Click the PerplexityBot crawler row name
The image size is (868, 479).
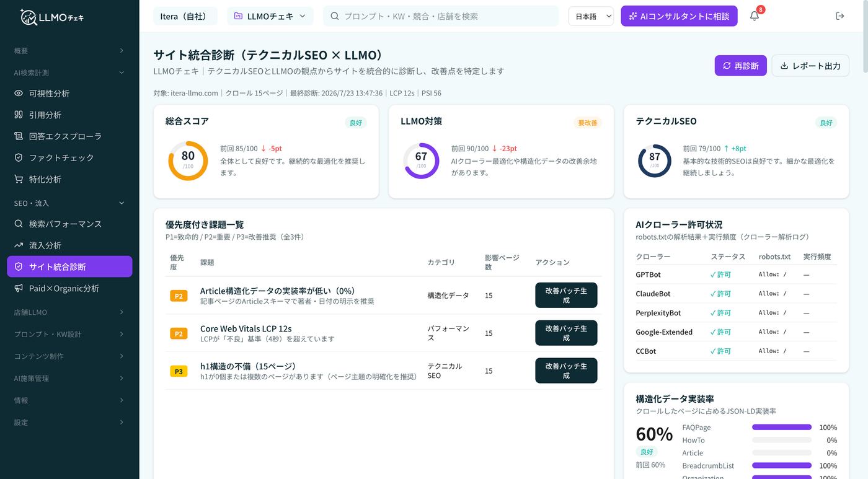pyautogui.click(x=658, y=313)
